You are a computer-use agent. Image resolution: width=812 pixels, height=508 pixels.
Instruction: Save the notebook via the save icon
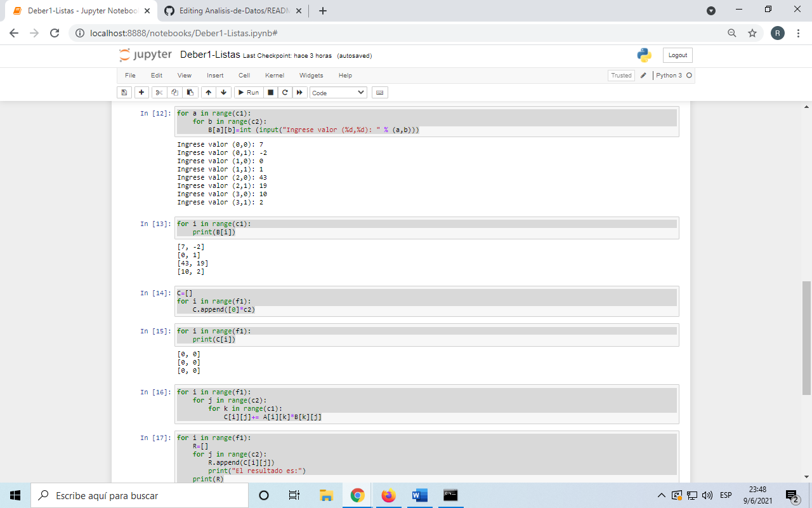(x=124, y=92)
